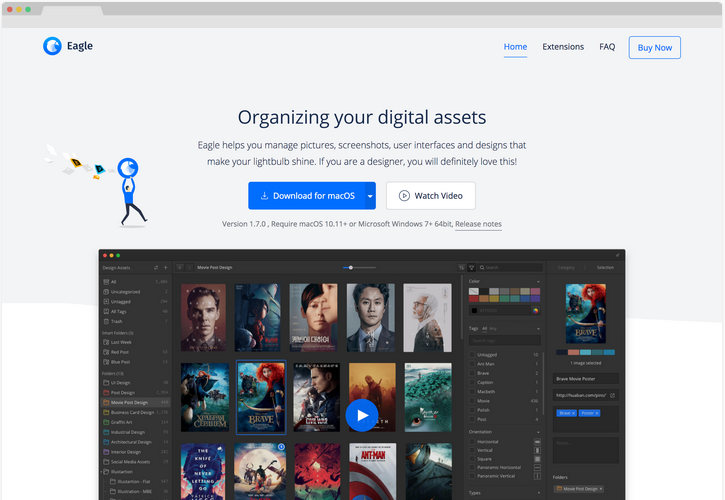Click the Eagle logo icon in header
Image resolution: width=725 pixels, height=500 pixels.
(x=52, y=46)
